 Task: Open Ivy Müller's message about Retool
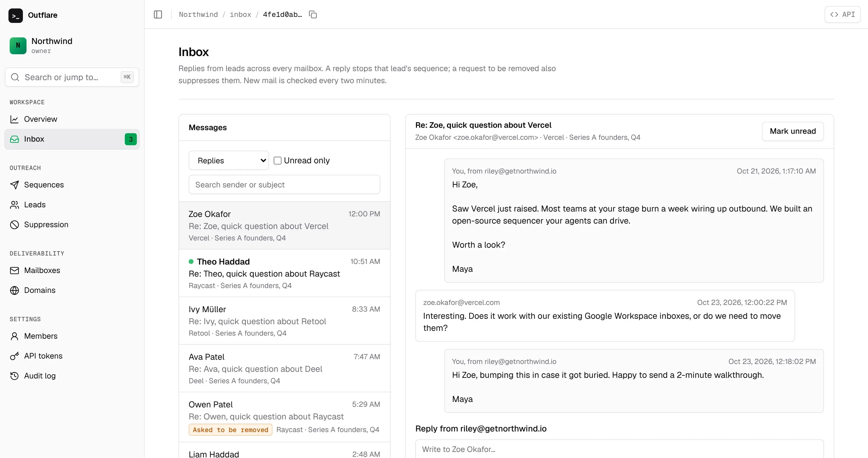285,321
